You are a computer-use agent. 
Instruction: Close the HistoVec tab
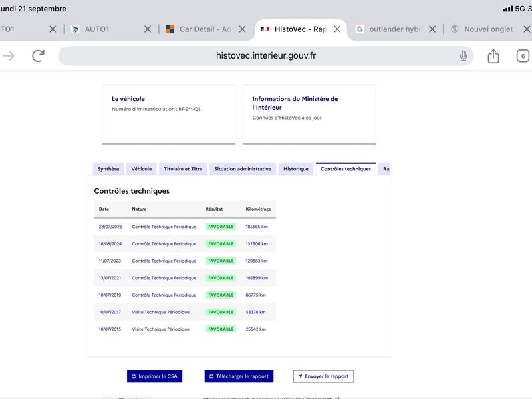tap(337, 29)
